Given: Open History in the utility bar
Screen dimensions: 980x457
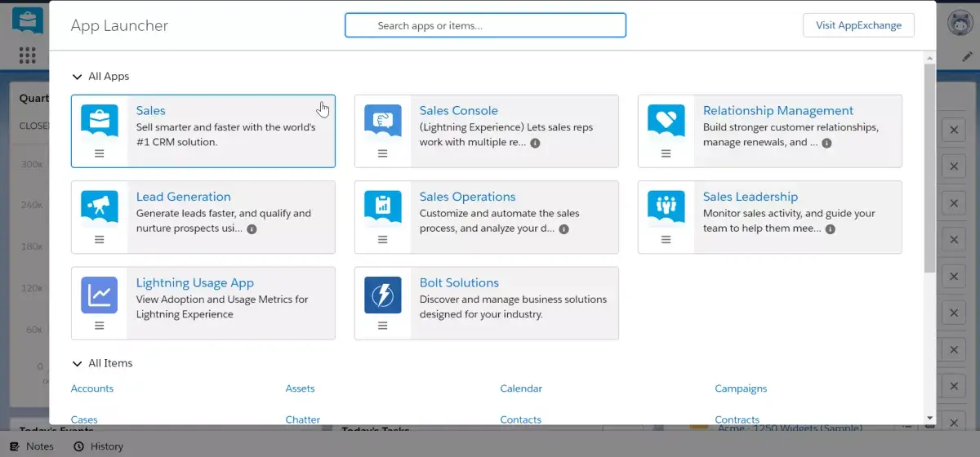Looking at the screenshot, I should [98, 446].
